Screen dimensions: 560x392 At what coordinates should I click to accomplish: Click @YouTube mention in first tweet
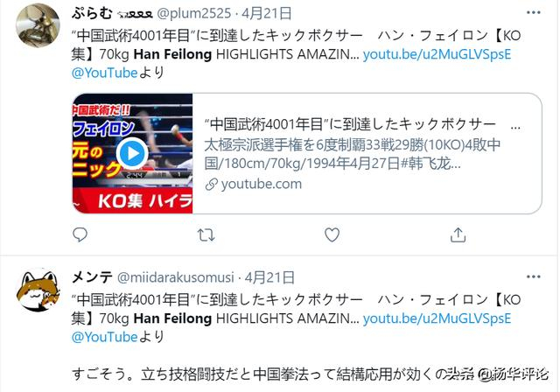coord(104,73)
